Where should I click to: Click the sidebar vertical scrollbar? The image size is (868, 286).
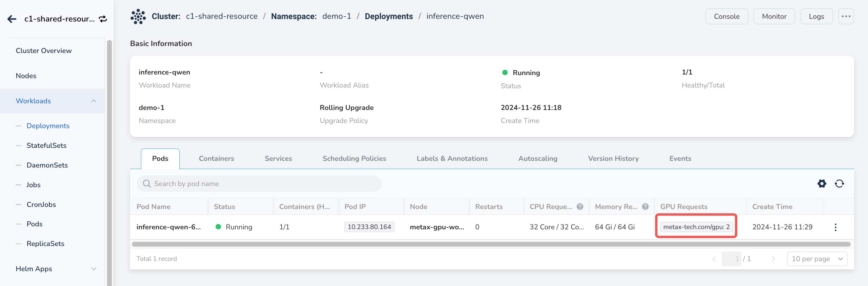coord(109,163)
